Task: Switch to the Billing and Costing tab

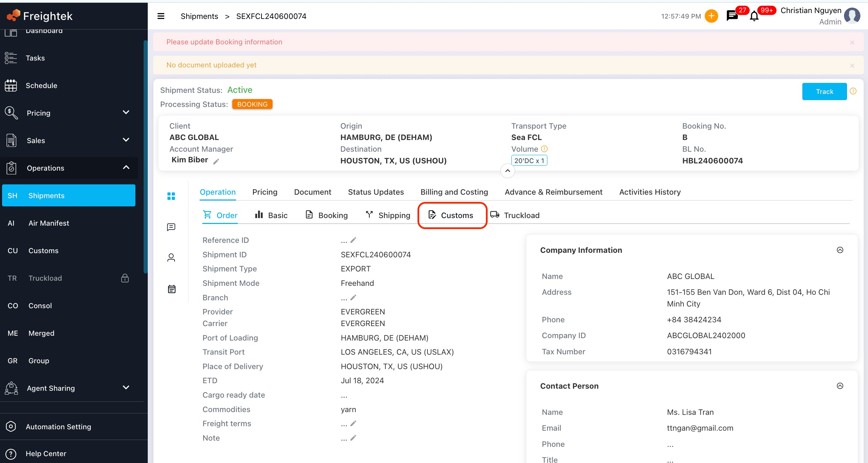Action: pos(454,192)
